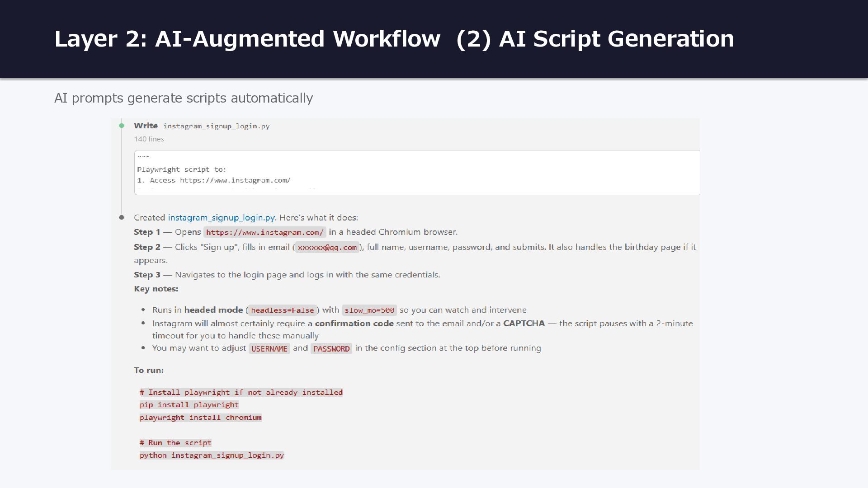Click the green status dot beside Write
This screenshot has width=868, height=488.
122,126
